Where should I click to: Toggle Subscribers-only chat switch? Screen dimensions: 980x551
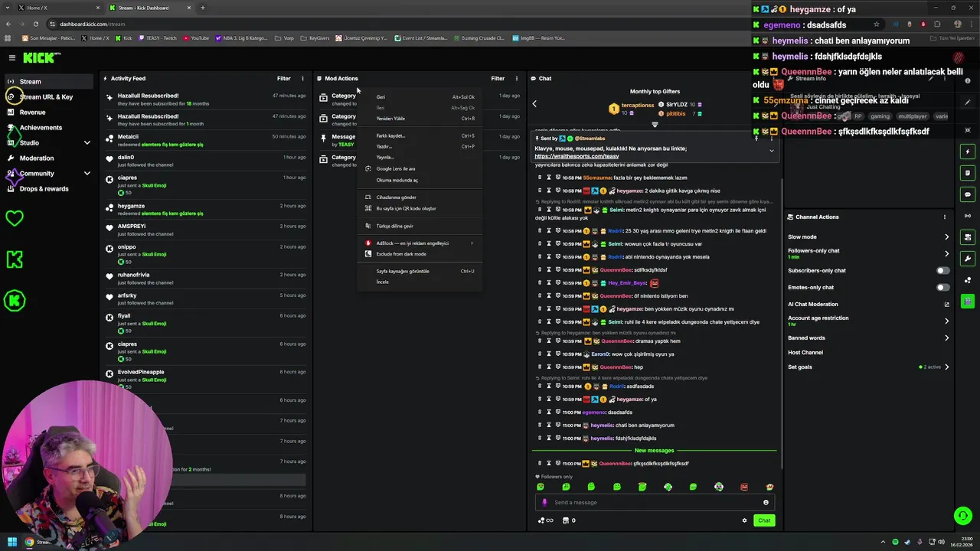point(943,270)
